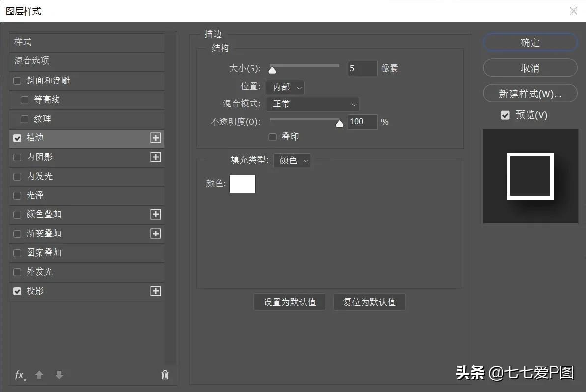The height and width of the screenshot is (392, 586).
Task: Uncheck the 预览(V) preview checkbox
Action: (x=505, y=115)
